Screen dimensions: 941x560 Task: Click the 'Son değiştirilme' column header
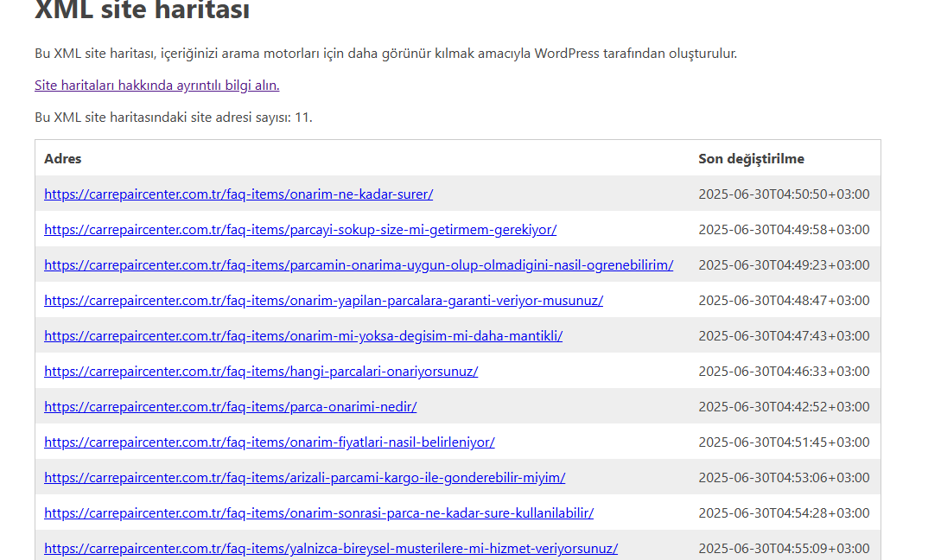(751, 158)
